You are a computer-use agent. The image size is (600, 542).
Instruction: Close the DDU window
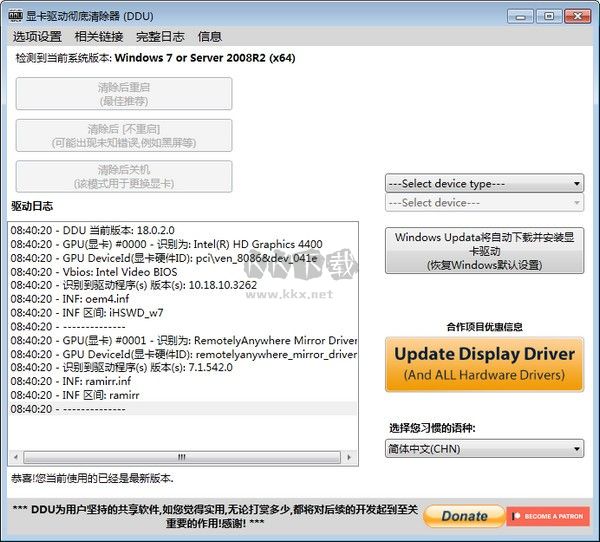(577, 16)
